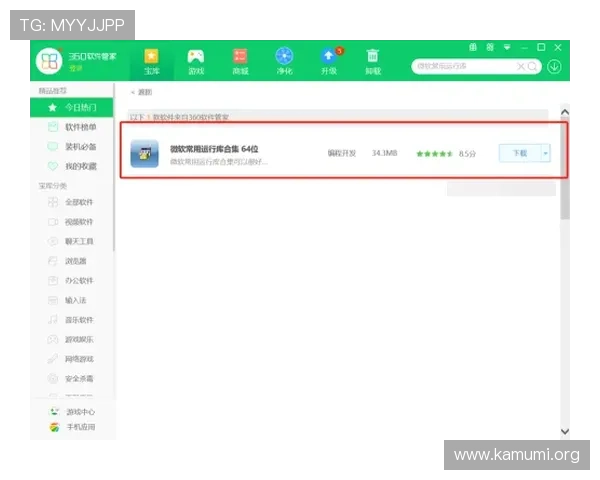Open 我的收藏 favorites in sidebar
This screenshot has width=600, height=480.
72,166
